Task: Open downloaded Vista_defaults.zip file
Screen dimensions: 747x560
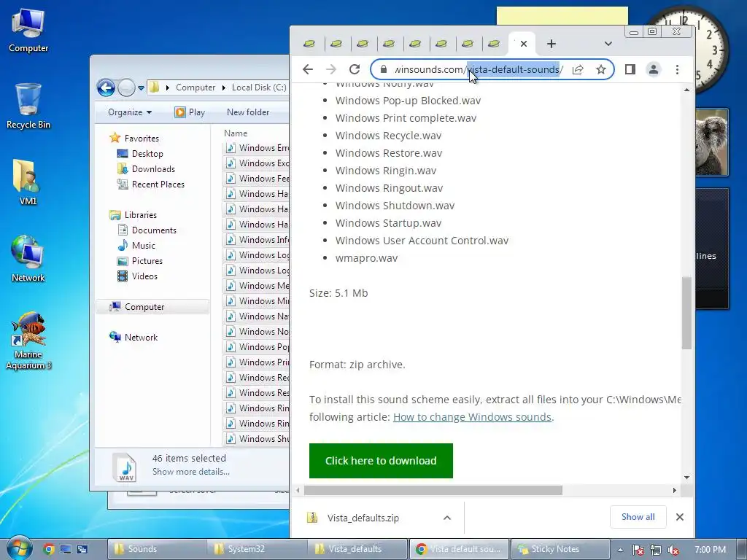Action: point(363,518)
